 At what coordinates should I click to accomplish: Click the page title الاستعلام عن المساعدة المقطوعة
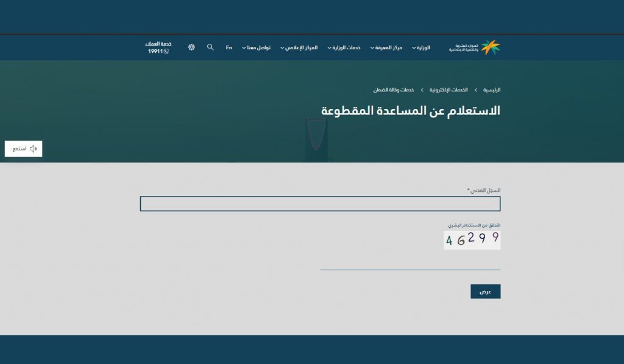click(x=410, y=110)
